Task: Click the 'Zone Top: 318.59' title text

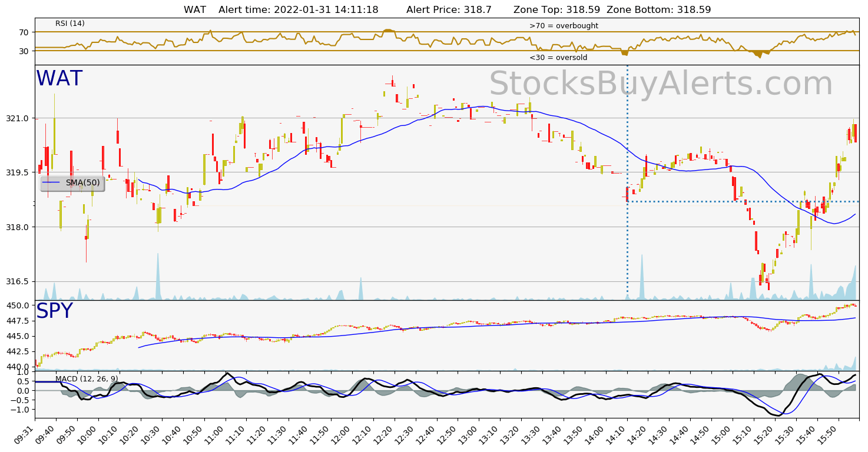Action: (x=557, y=9)
